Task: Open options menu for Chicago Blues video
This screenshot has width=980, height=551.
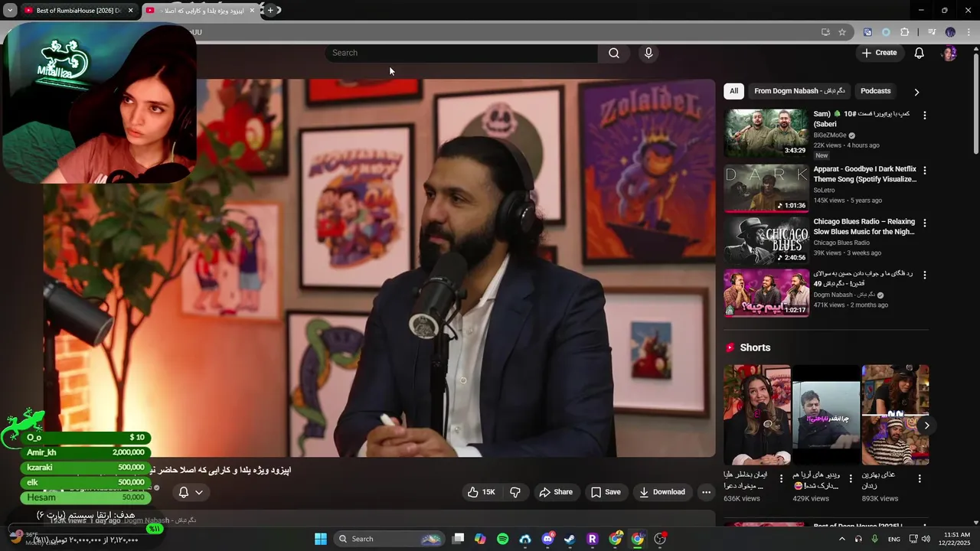Action: (x=924, y=223)
